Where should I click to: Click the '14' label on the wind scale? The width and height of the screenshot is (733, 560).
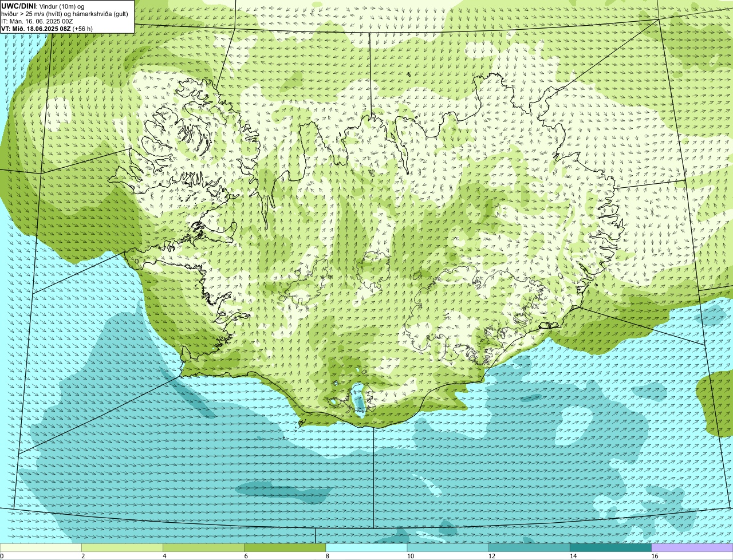pos(573,556)
